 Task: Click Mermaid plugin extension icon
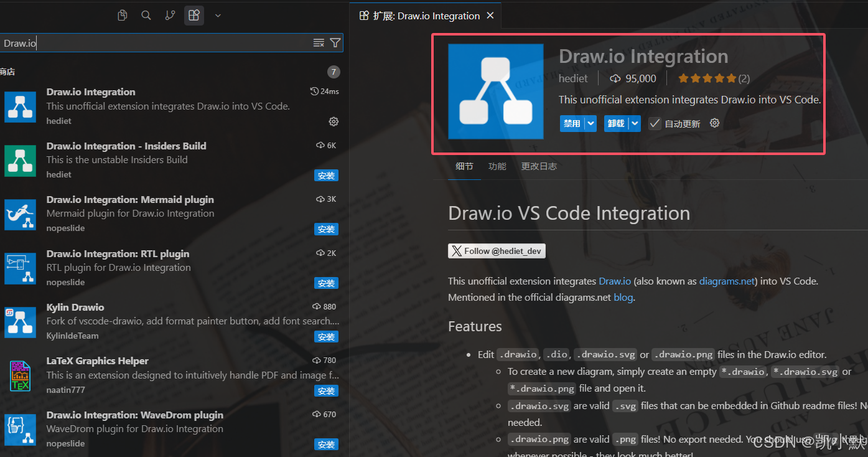click(x=20, y=214)
